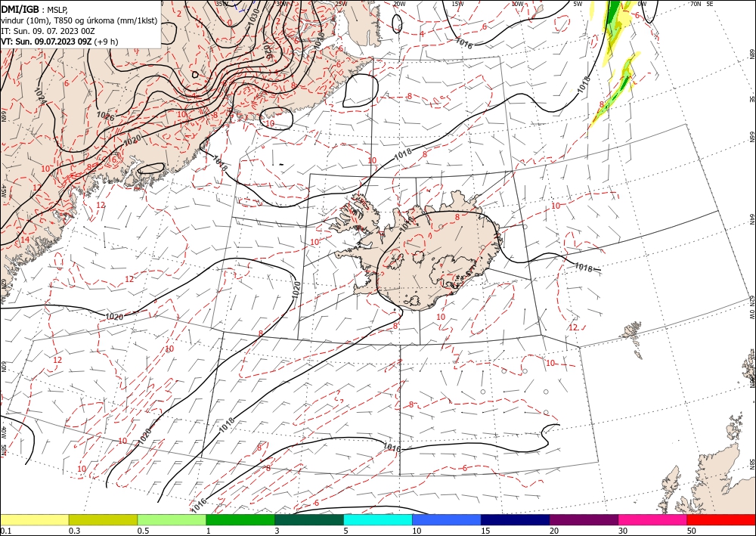Select the green 1 mm legend swatch
The image size is (756, 536).
point(240,519)
